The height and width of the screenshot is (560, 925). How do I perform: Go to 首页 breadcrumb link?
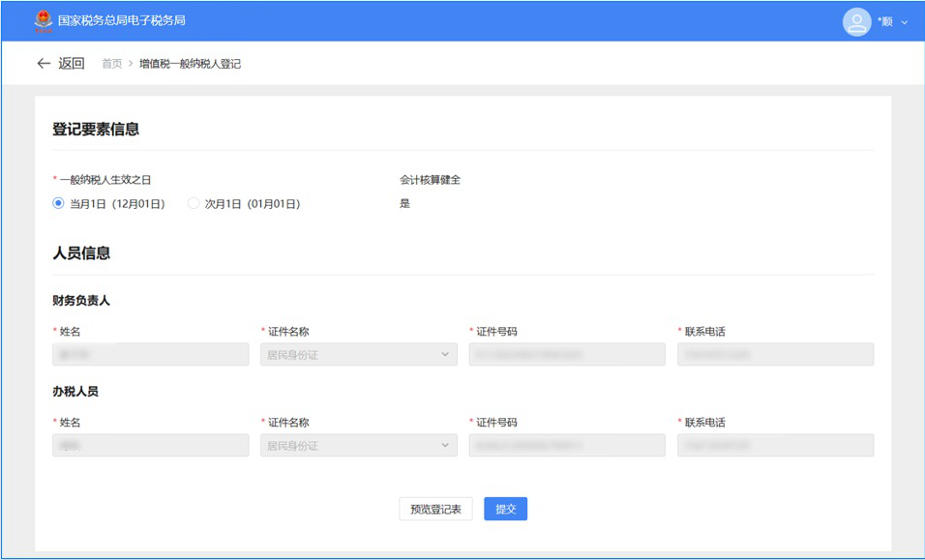click(112, 64)
